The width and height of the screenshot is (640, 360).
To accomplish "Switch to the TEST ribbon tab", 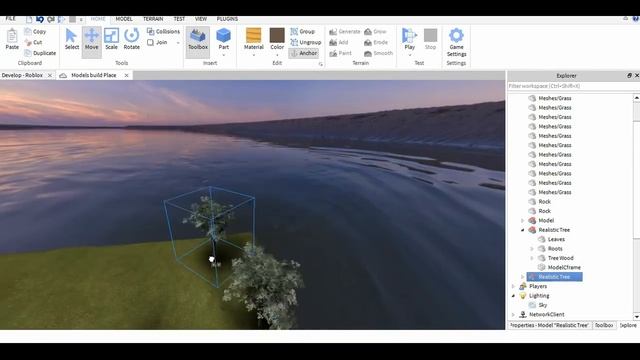I will tap(179, 19).
